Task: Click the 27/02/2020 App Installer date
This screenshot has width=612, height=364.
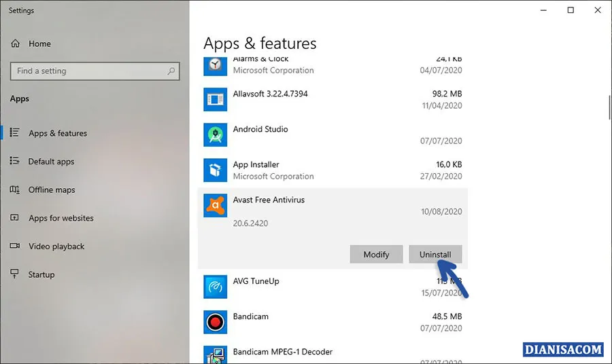Action: tap(441, 176)
